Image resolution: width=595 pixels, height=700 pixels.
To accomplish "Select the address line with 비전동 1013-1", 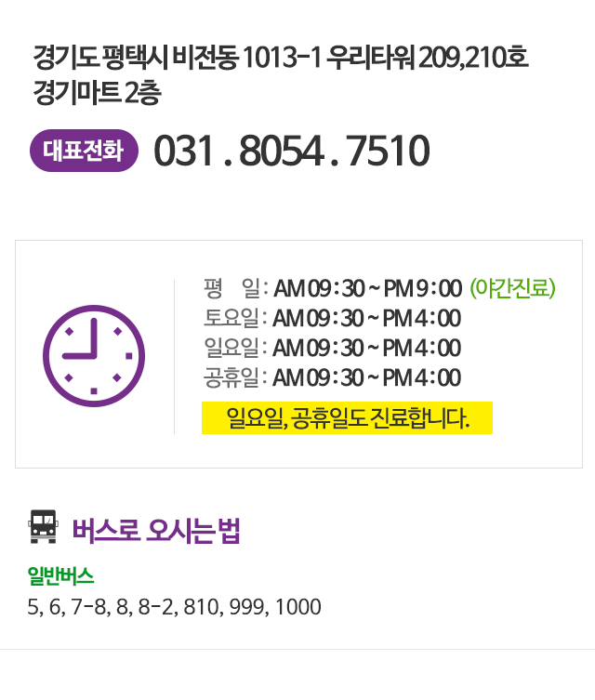I will [280, 60].
